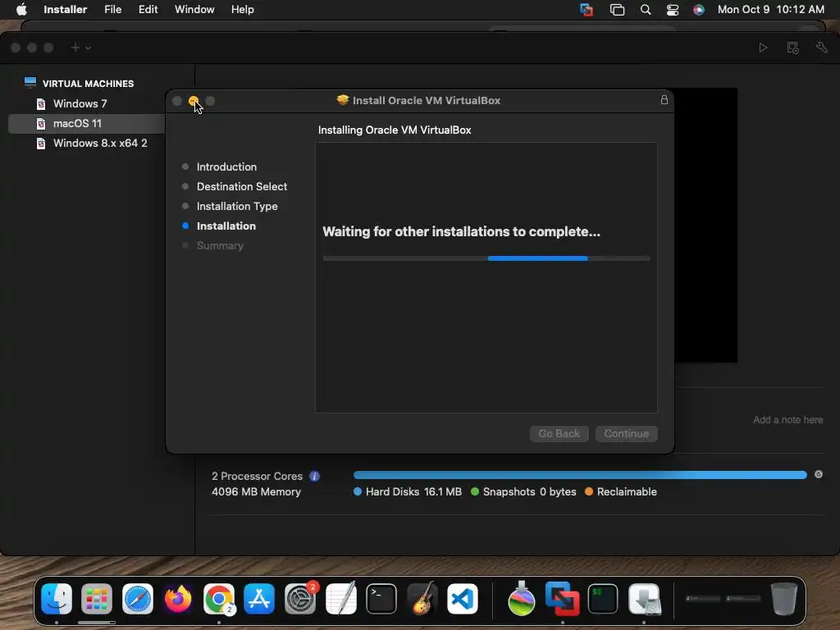The image size is (840, 630).
Task: Click the Reclaimable orange legend dot
Action: pos(589,492)
